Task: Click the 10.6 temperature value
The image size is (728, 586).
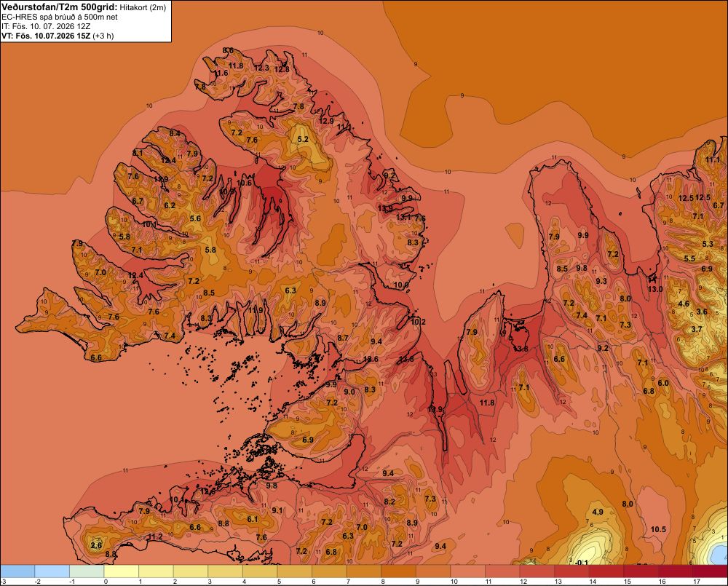Action: click(x=244, y=183)
